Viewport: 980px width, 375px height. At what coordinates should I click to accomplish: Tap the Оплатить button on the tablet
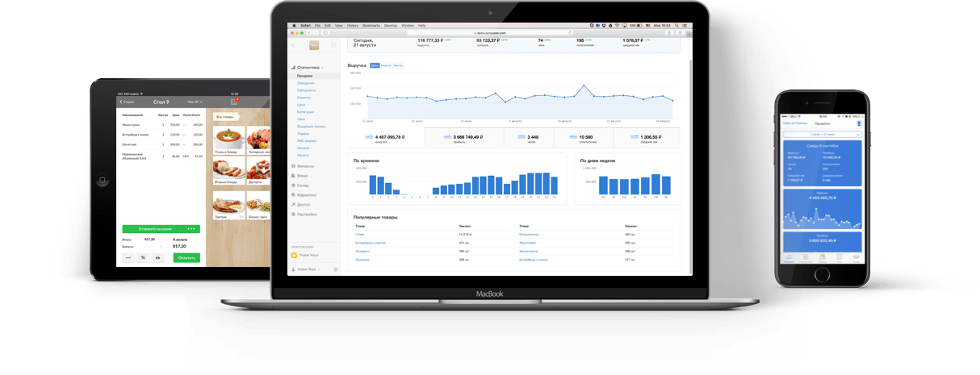pyautogui.click(x=186, y=257)
